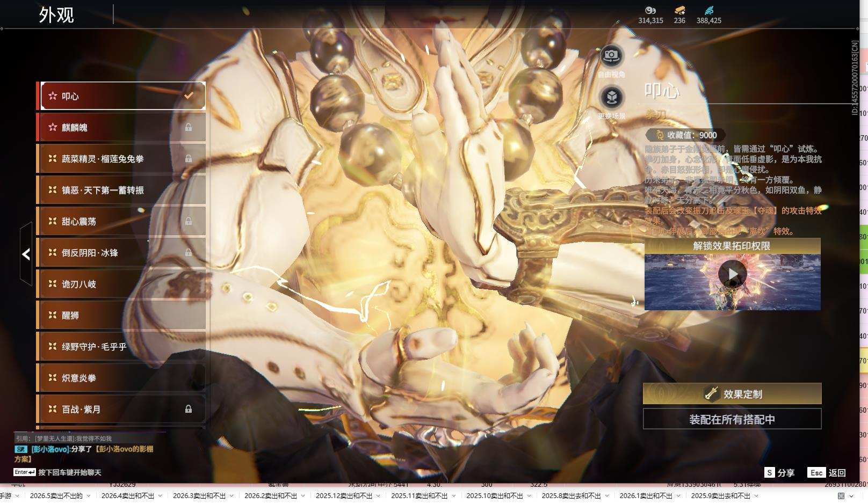
Task: Click the quoted chat line 我觉得不如我
Action: click(x=64, y=439)
